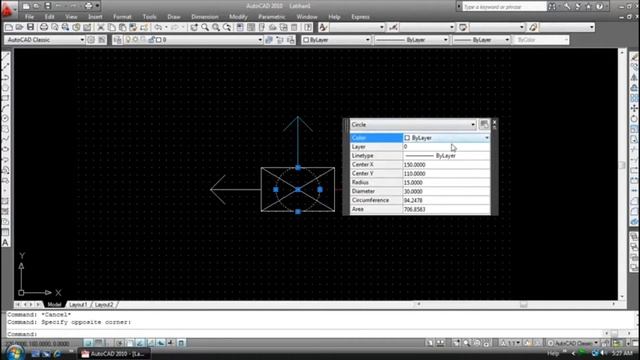Click the Quick Properties Layer row
The width and height of the screenshot is (640, 360).
coord(420,147)
